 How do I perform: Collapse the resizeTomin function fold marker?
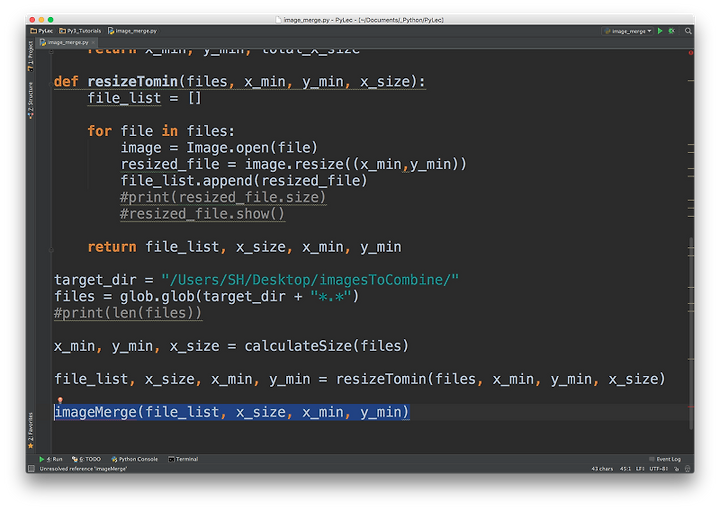click(51, 84)
